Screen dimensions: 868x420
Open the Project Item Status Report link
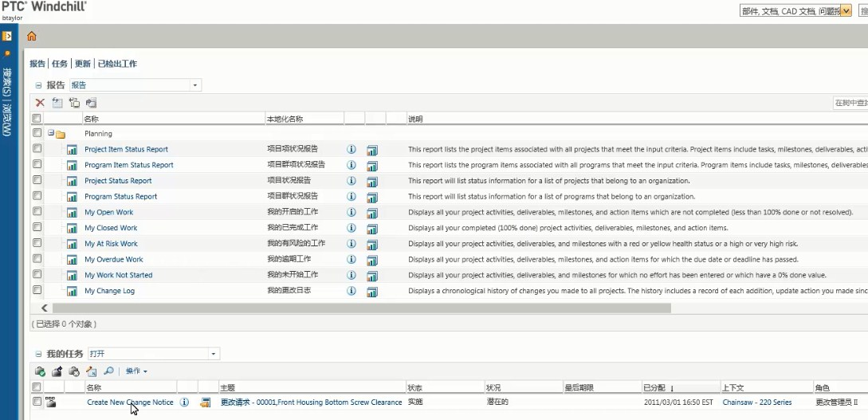tap(126, 149)
